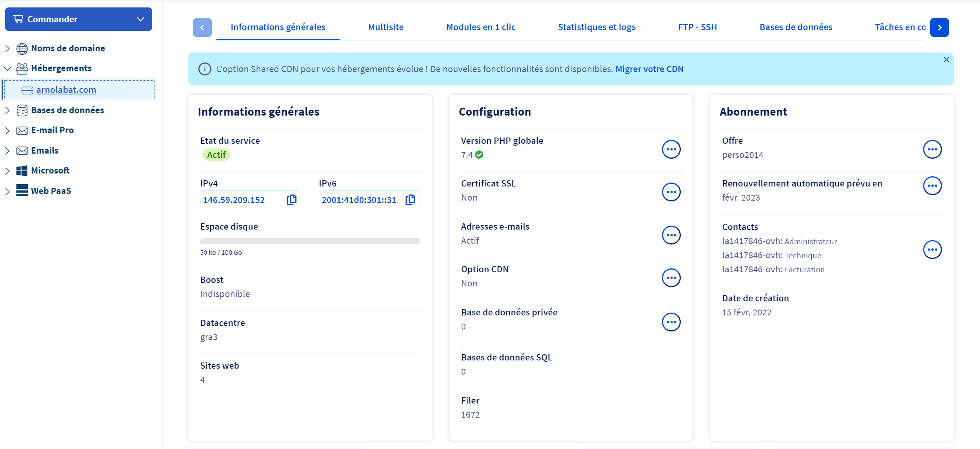980x449 pixels.
Task: Copy the IPv6 address to clipboard
Action: (410, 200)
